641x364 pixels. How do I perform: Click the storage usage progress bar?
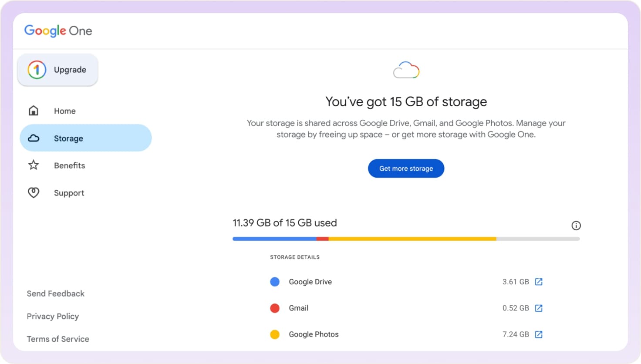tap(406, 239)
